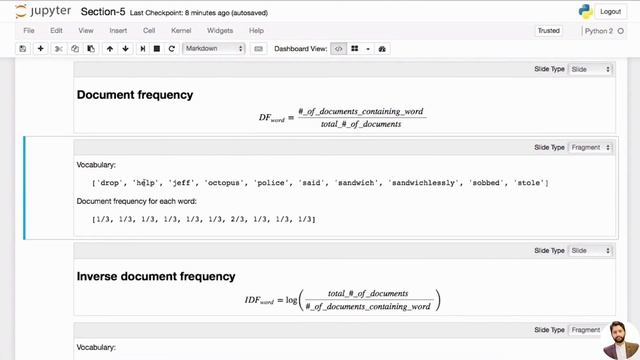Restart the kernel icon
The width and height of the screenshot is (640, 360).
pos(171,49)
